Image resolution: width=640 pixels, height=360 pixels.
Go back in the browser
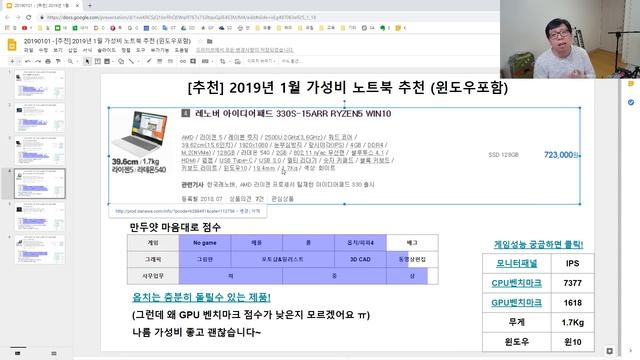point(7,18)
